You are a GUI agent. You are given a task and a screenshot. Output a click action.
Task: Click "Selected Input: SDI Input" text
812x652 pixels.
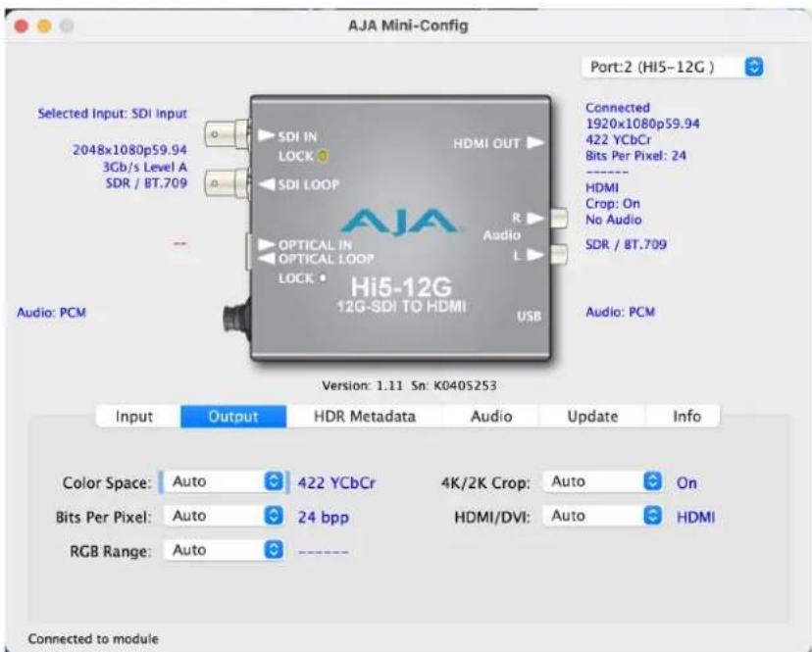point(113,114)
